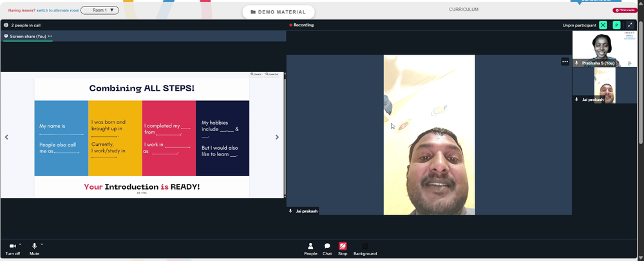Expand microphone options chevron next to Mute

(42, 244)
